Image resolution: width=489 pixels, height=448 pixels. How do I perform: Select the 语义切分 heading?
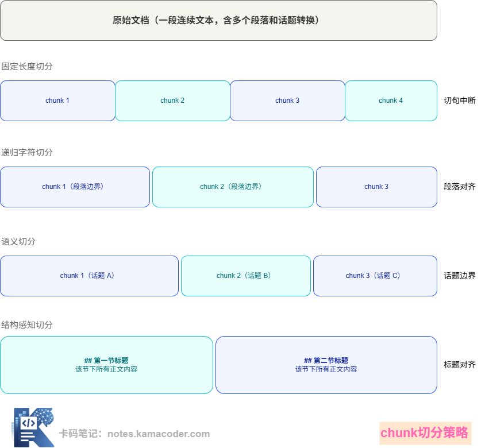click(18, 242)
